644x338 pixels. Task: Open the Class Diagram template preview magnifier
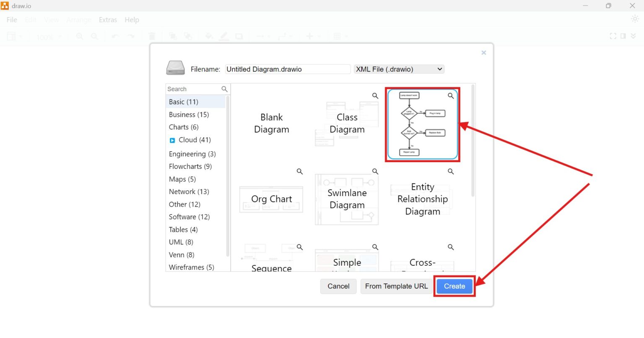click(x=375, y=95)
